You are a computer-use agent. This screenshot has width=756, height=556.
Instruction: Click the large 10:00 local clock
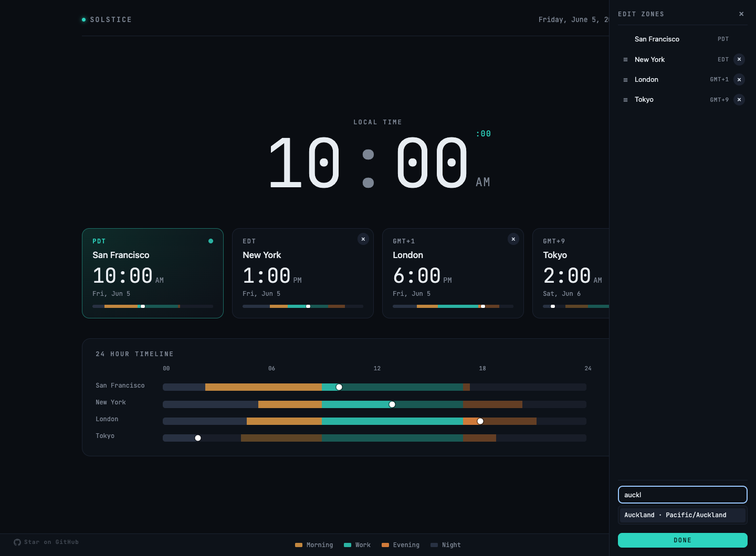coord(368,163)
